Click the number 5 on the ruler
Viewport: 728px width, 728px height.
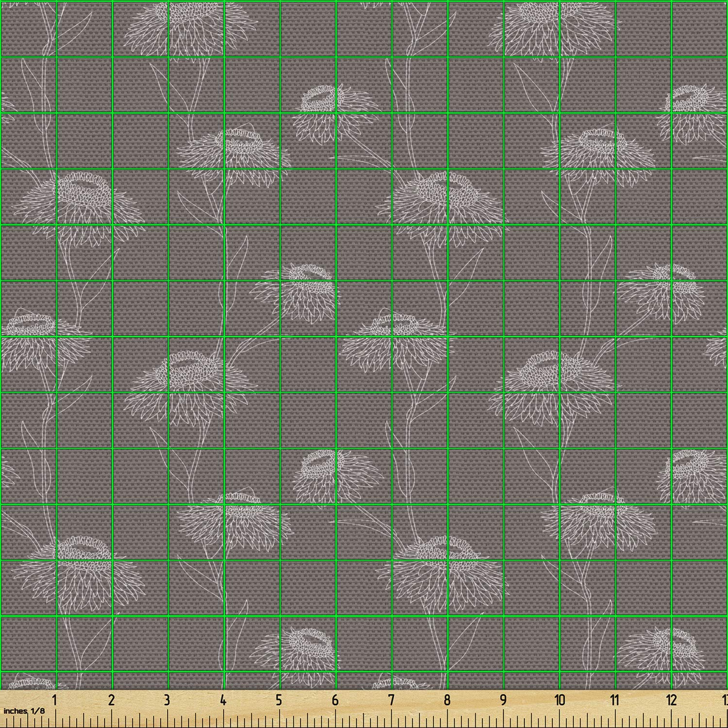point(279,700)
